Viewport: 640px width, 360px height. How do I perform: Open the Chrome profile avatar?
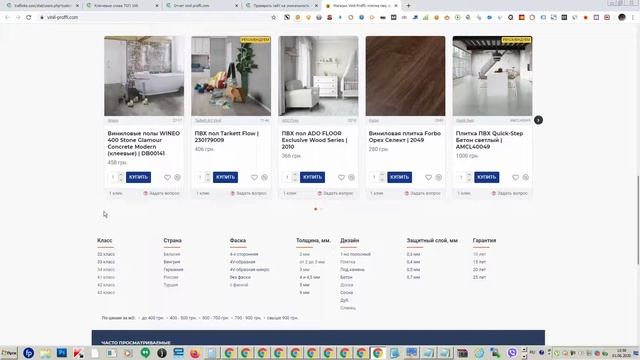(x=622, y=17)
